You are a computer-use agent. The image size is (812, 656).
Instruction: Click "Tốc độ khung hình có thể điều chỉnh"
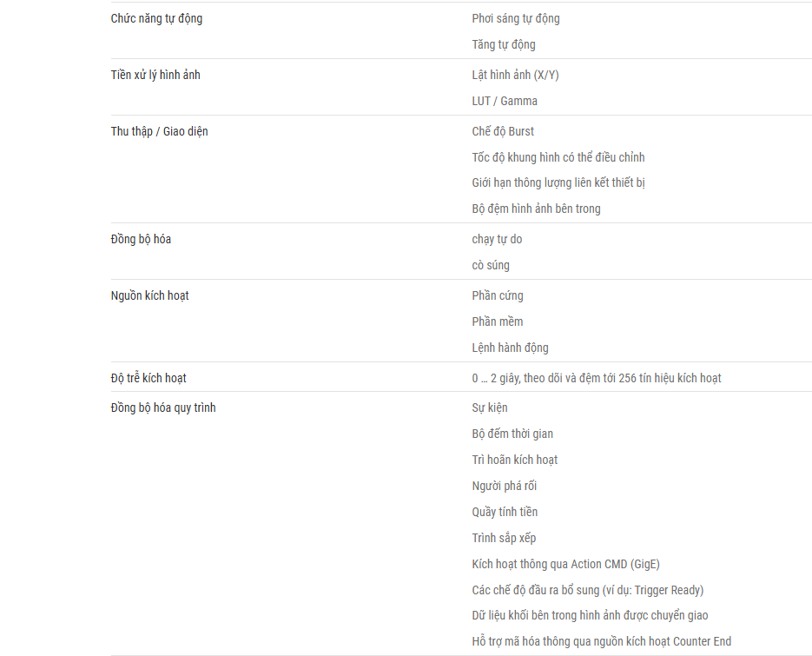558,157
